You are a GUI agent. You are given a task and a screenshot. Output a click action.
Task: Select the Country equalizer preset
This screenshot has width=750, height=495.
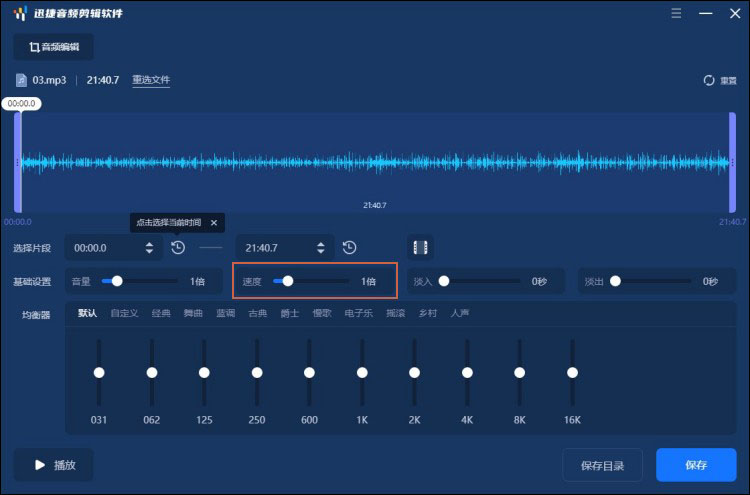428,313
